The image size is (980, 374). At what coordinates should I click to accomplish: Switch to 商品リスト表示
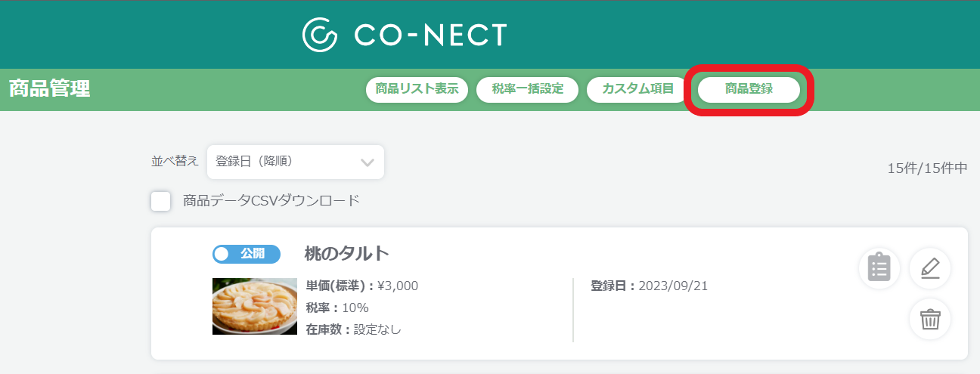click(417, 89)
